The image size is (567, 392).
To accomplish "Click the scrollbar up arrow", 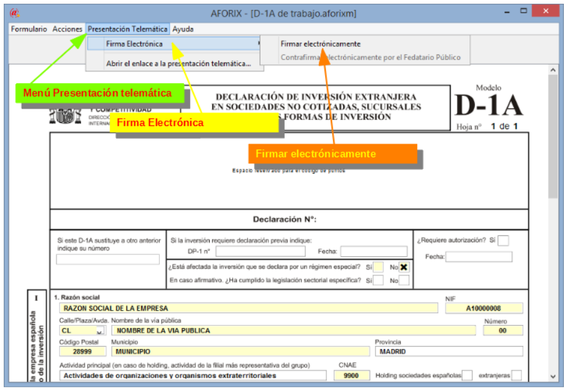I will pyautogui.click(x=553, y=70).
